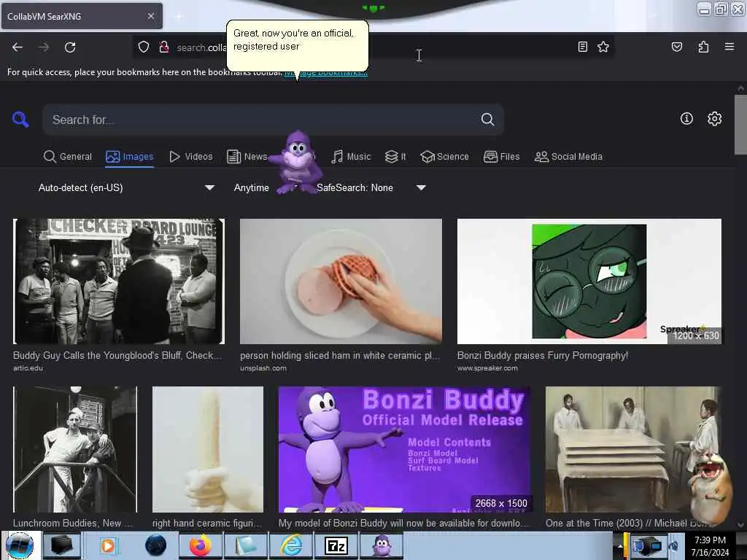Open right hand ceramic figurine title

click(207, 523)
